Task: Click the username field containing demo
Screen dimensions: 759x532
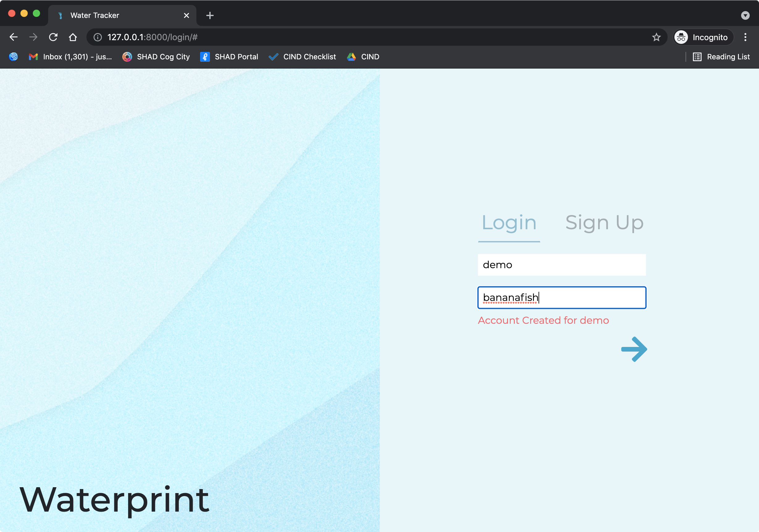Action: tap(561, 264)
